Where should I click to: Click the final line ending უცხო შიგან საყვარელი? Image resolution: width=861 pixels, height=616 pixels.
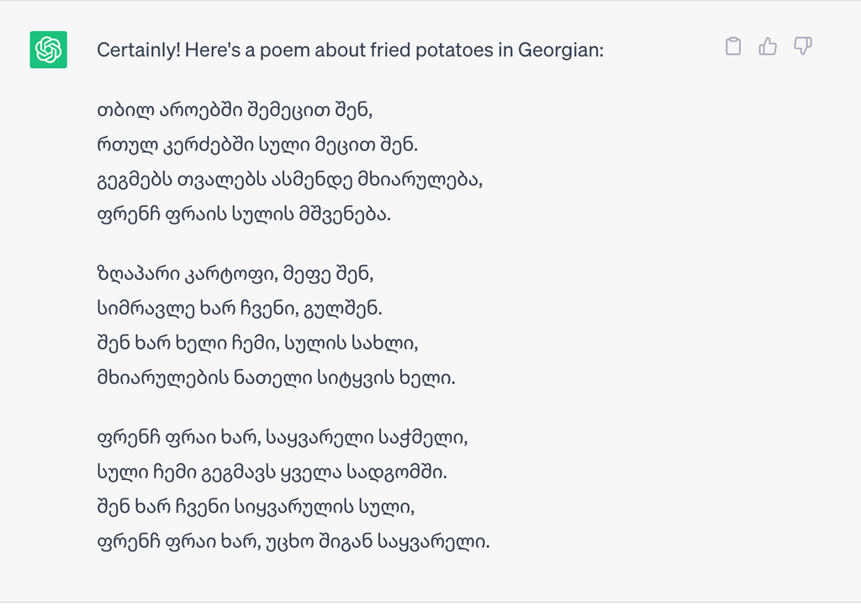coord(293,542)
